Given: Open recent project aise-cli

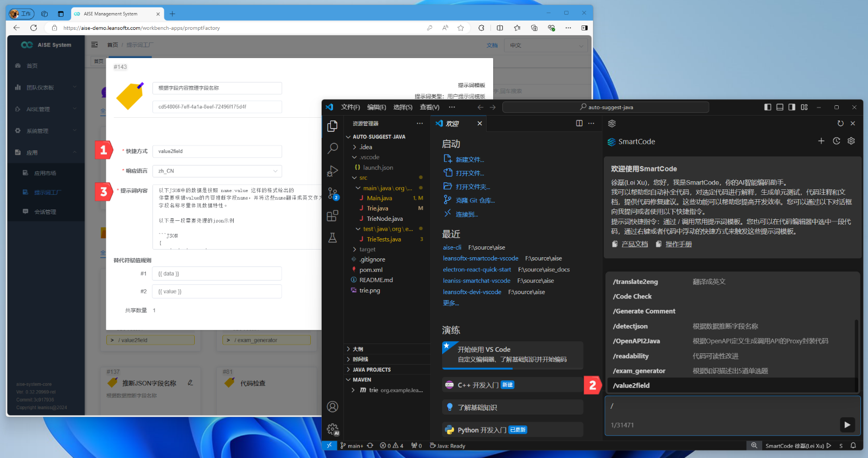Looking at the screenshot, I should click(452, 247).
